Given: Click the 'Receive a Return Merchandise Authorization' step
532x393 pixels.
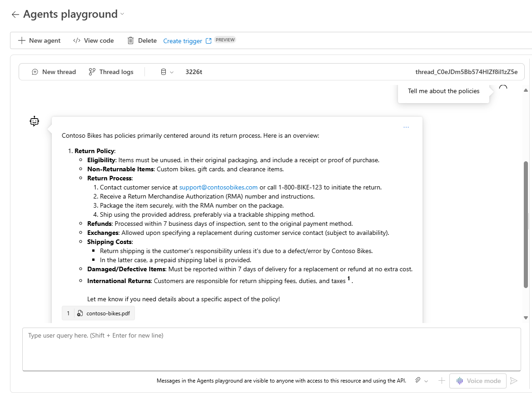Looking at the screenshot, I should (207, 196).
